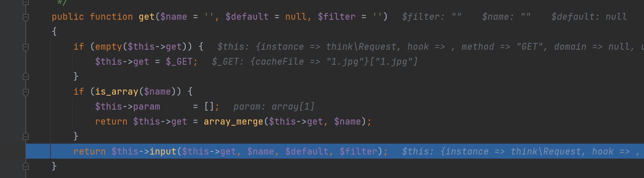Click the inline hint "$default: null"
Viewport: 644px width, 178px height.
[589, 17]
